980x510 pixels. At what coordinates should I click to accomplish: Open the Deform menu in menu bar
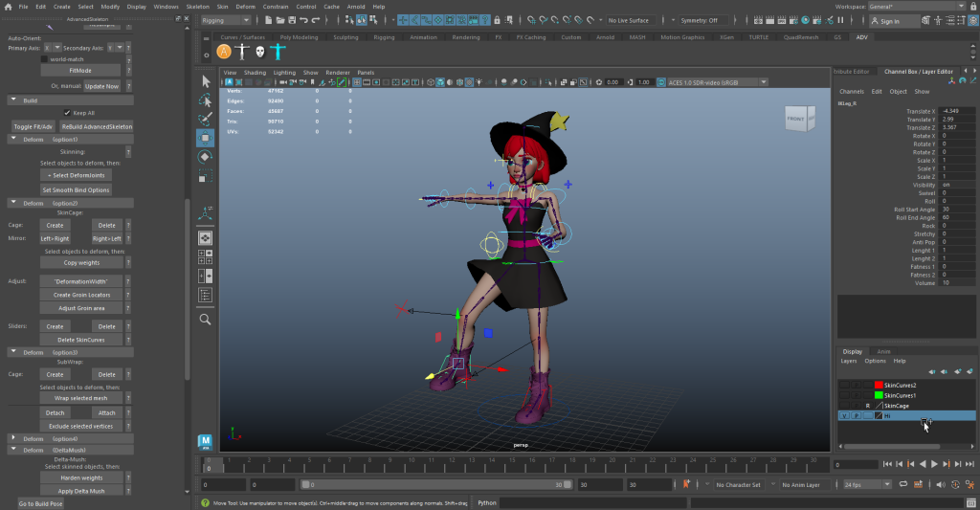(x=245, y=7)
